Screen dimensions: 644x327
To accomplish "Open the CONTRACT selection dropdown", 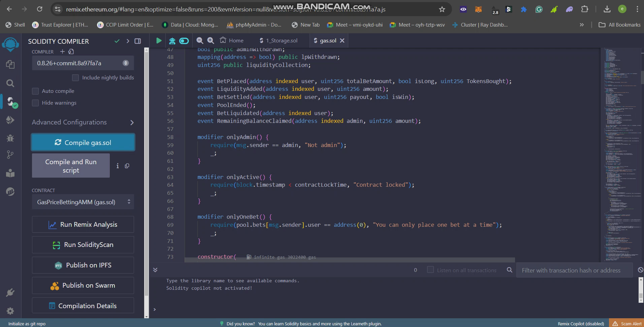I will [83, 202].
